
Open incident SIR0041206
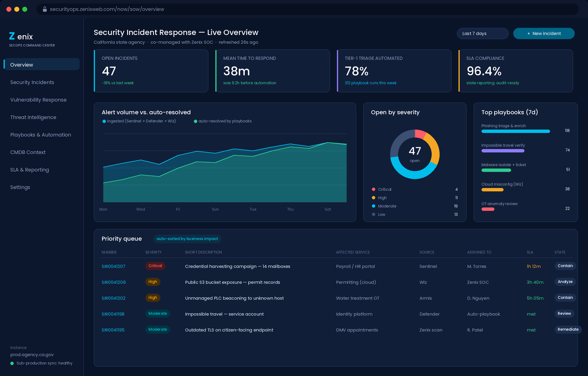pos(114,282)
